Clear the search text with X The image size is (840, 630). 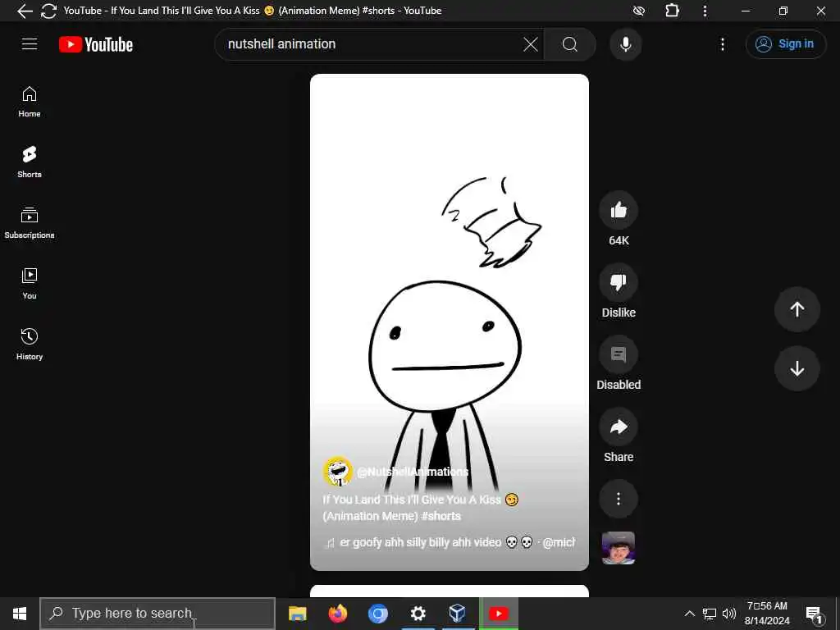(x=531, y=44)
